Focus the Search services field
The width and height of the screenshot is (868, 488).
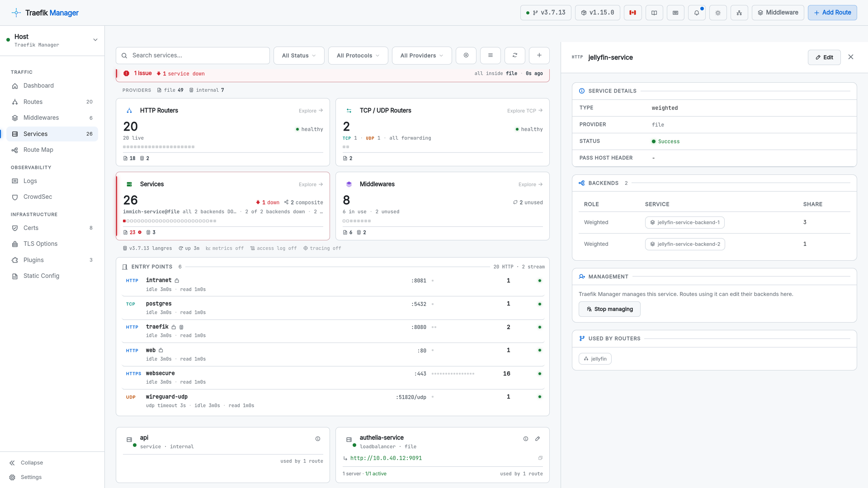pyautogui.click(x=193, y=56)
